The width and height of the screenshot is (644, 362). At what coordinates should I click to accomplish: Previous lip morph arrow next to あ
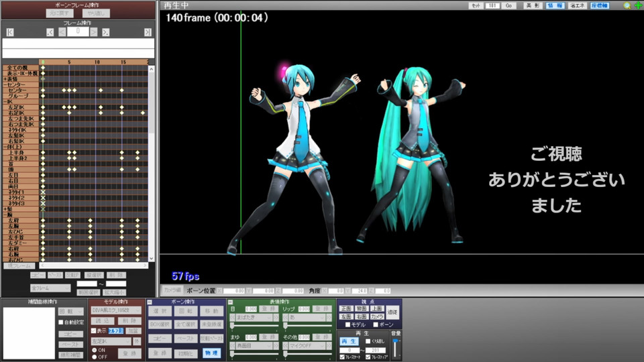(286, 318)
